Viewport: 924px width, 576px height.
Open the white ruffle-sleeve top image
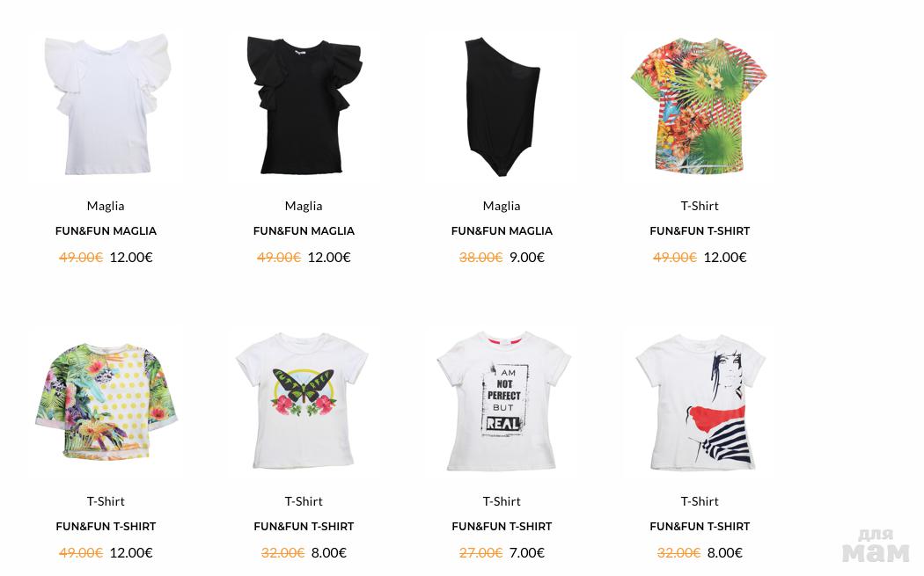tap(106, 105)
